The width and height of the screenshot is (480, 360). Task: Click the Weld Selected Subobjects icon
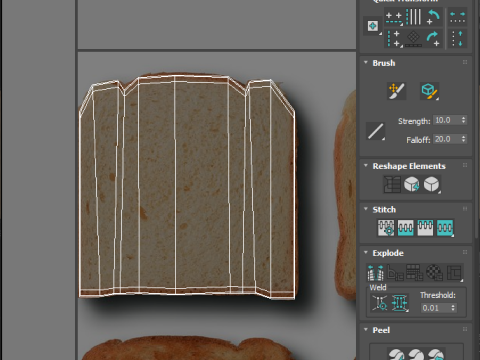[399, 303]
